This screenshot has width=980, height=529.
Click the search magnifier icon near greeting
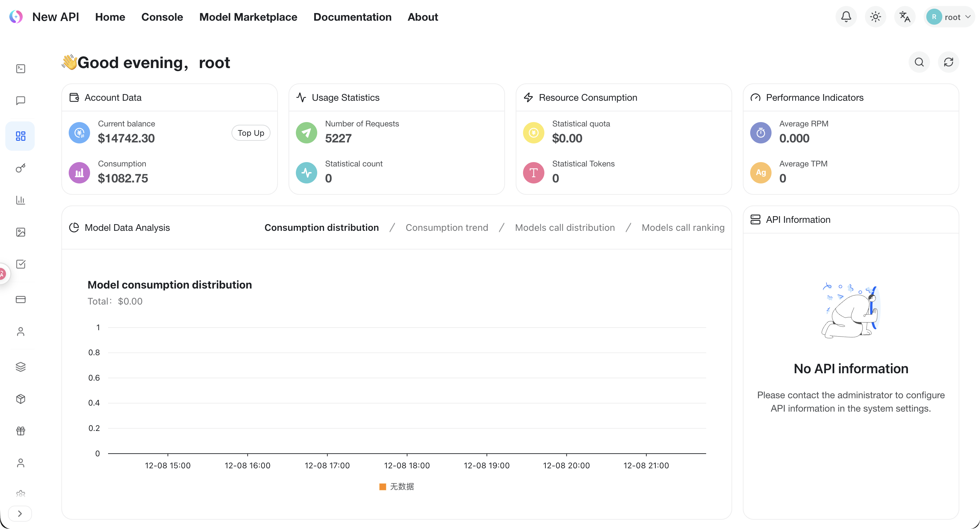click(x=919, y=62)
